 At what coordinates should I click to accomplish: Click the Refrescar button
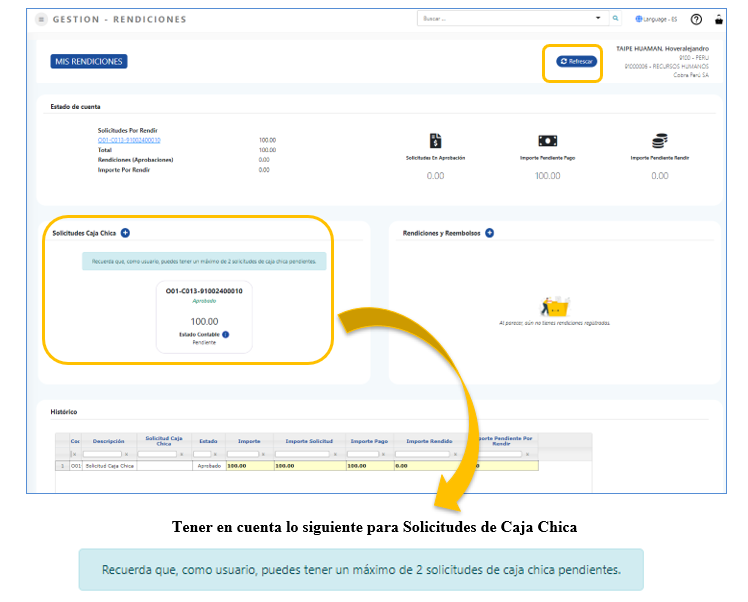576,62
